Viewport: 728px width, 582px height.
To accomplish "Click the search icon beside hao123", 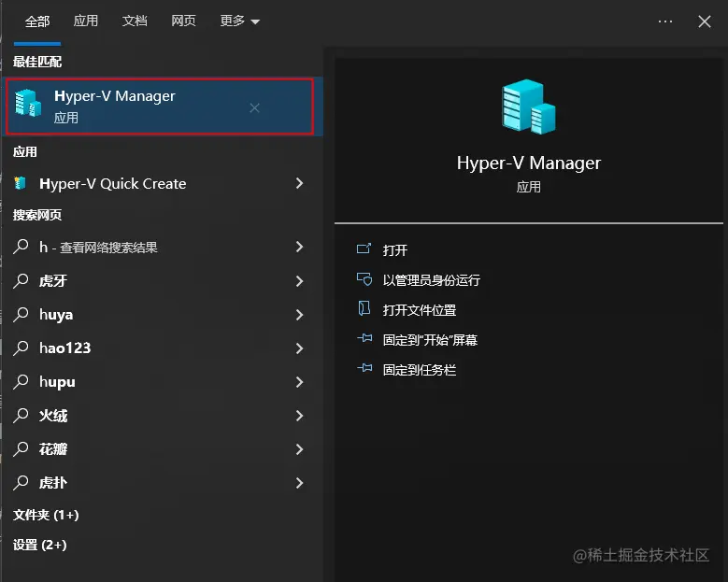I will coord(21,348).
